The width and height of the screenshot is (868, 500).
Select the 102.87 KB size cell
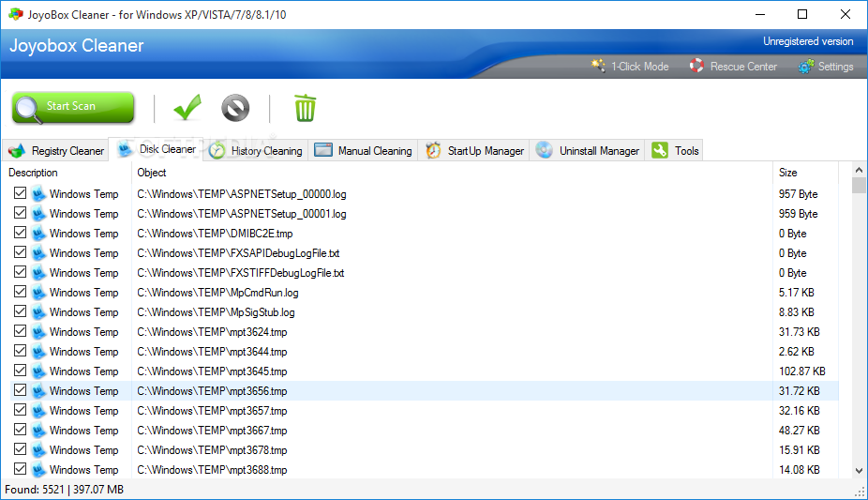[x=801, y=371]
